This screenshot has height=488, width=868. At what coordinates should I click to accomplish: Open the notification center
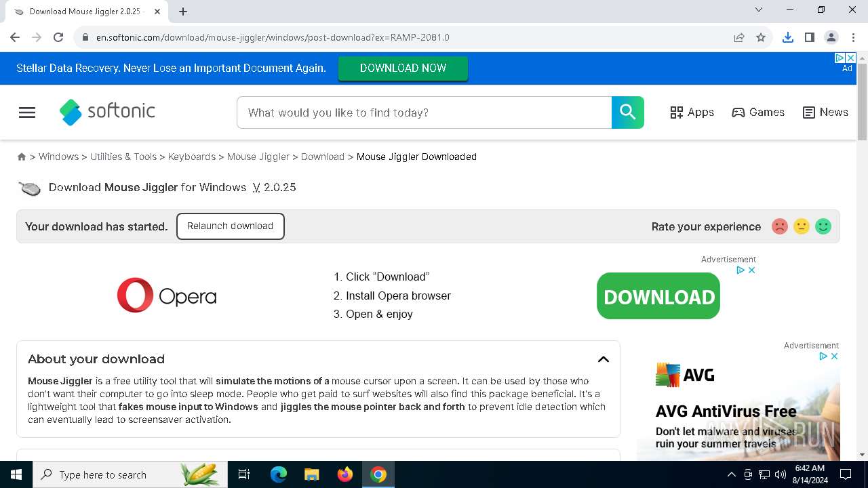pos(846,474)
